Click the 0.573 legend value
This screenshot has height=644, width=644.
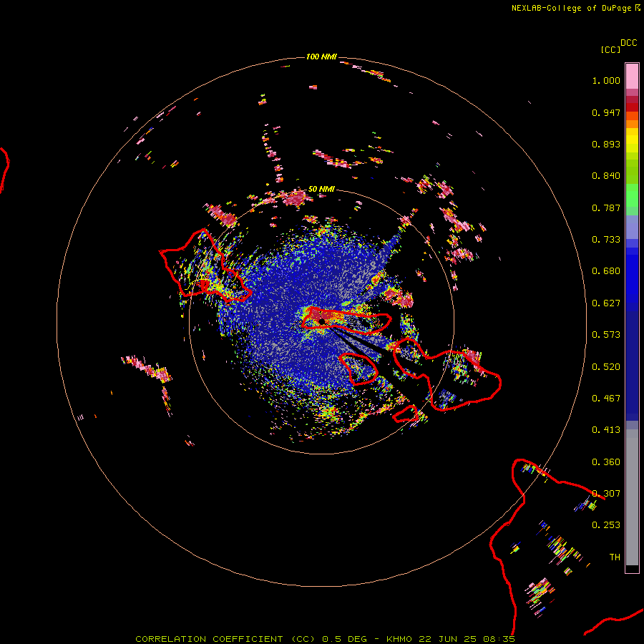coord(606,335)
